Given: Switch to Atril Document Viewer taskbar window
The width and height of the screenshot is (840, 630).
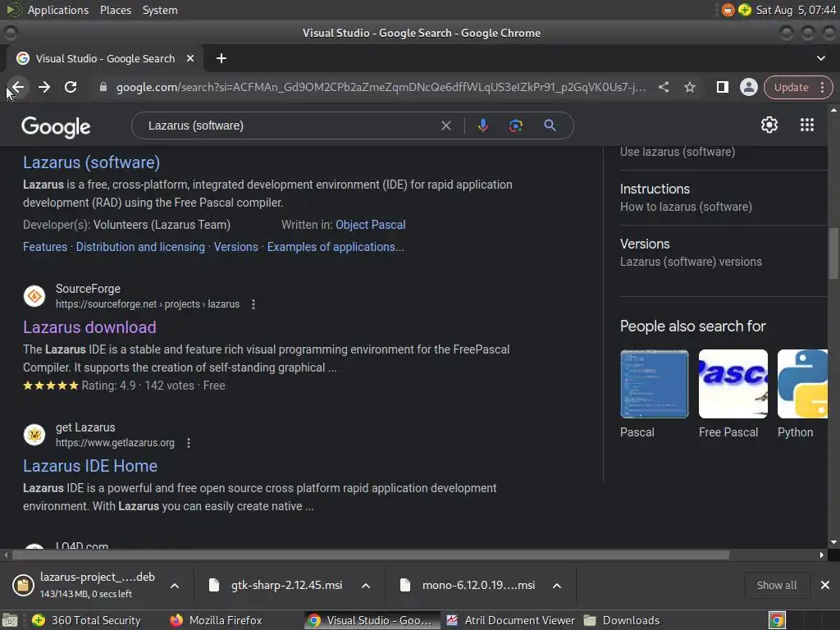Looking at the screenshot, I should [x=510, y=620].
